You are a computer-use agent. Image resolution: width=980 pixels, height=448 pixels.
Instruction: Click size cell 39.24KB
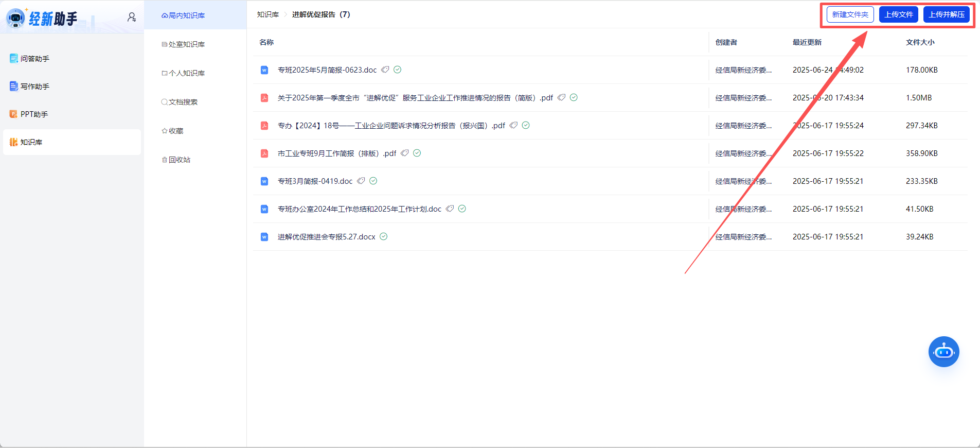[x=920, y=237]
